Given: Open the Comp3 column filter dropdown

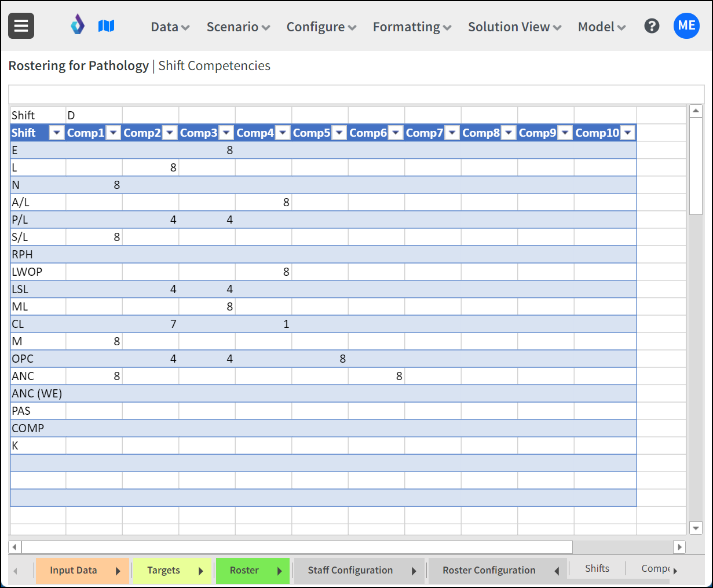Looking at the screenshot, I should pos(226,133).
